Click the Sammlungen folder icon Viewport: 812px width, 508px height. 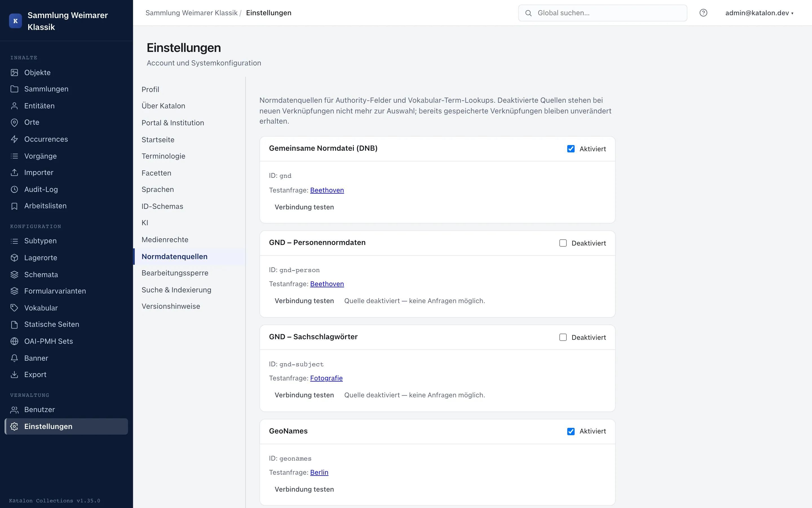[x=14, y=89]
